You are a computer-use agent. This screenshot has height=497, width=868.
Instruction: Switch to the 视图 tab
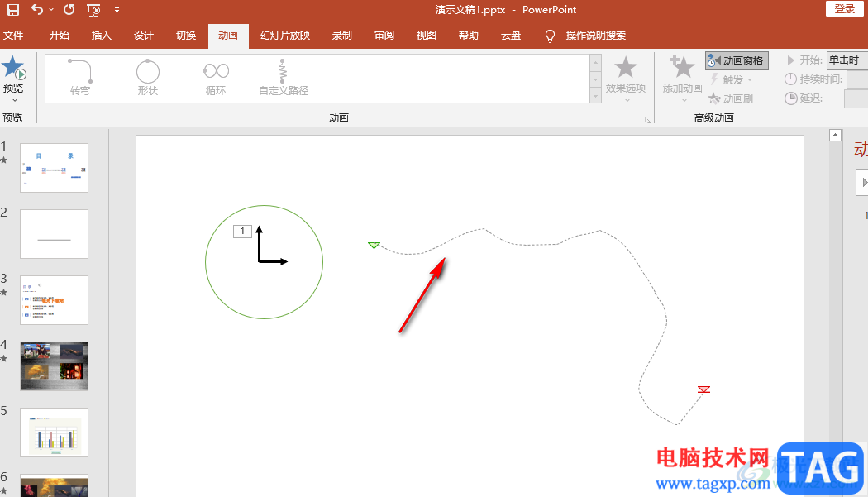(427, 36)
